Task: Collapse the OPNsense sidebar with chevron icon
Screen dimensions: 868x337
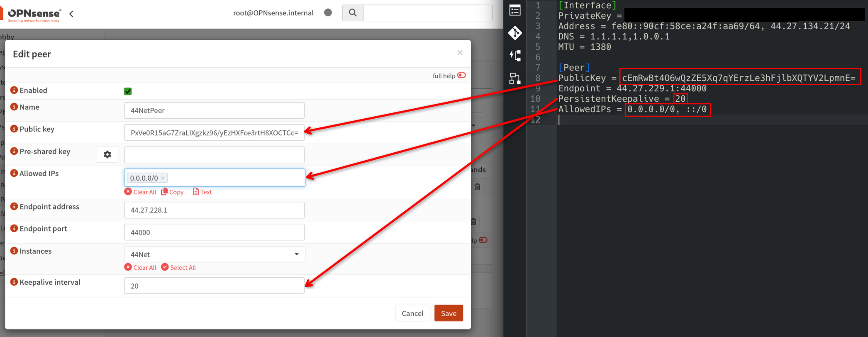Action: (71, 14)
